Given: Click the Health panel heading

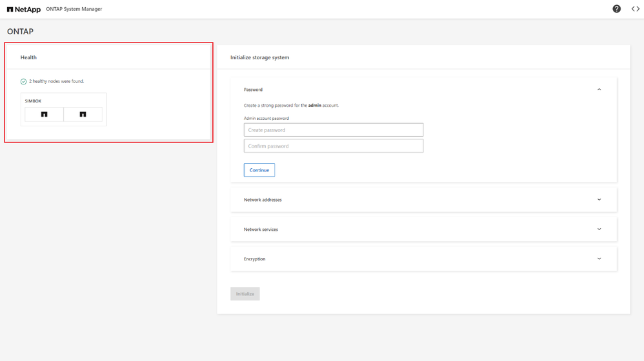Looking at the screenshot, I should pyautogui.click(x=28, y=57).
